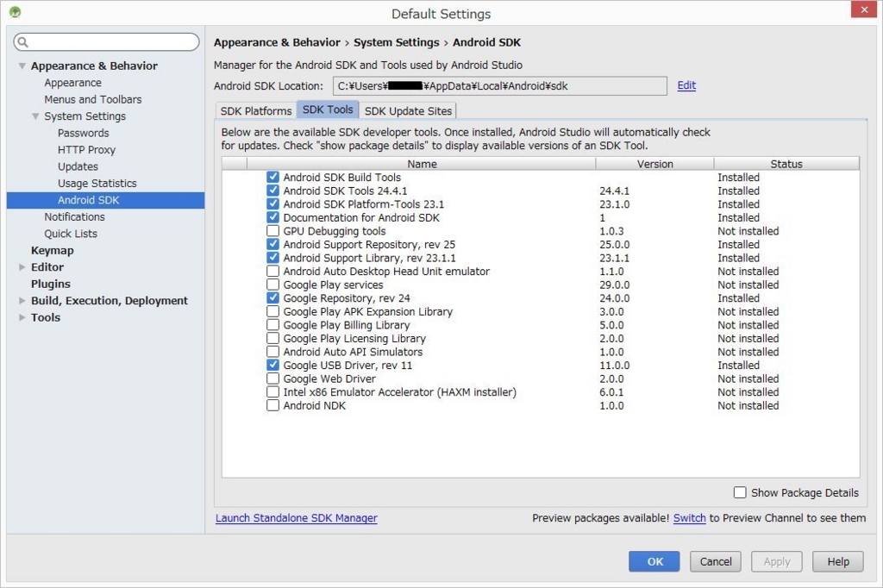883x588 pixels.
Task: Check Google Play APK Expansion Library
Action: (272, 311)
